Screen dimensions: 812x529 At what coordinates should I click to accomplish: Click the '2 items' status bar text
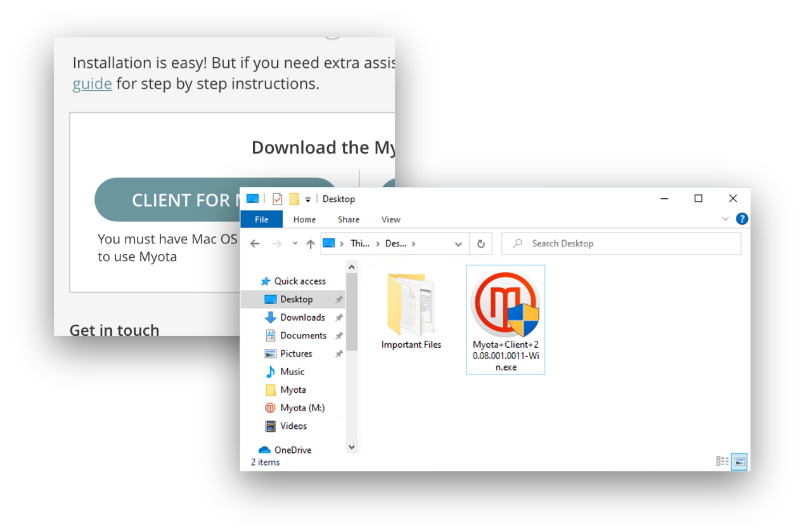pos(265,462)
